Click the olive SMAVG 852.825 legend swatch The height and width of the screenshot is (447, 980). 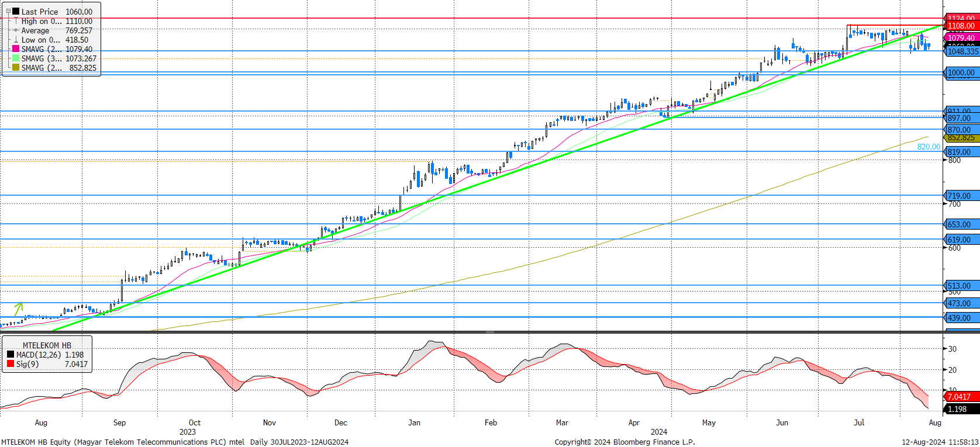click(x=16, y=68)
